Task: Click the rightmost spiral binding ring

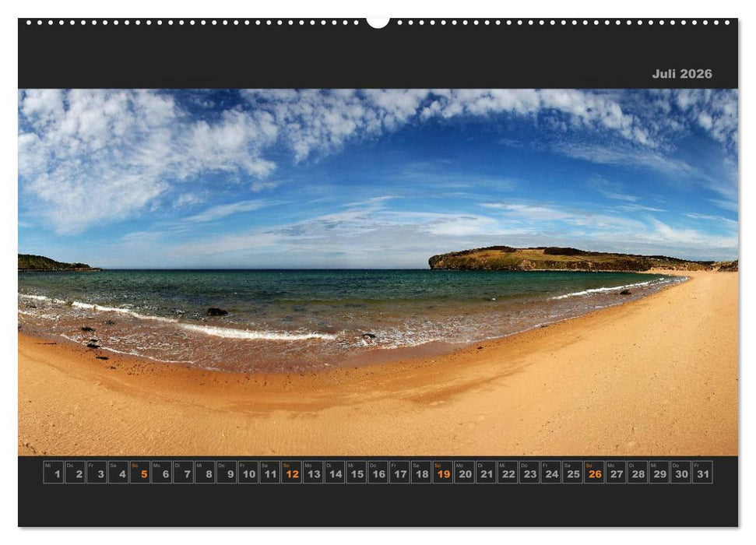Action: [728, 24]
